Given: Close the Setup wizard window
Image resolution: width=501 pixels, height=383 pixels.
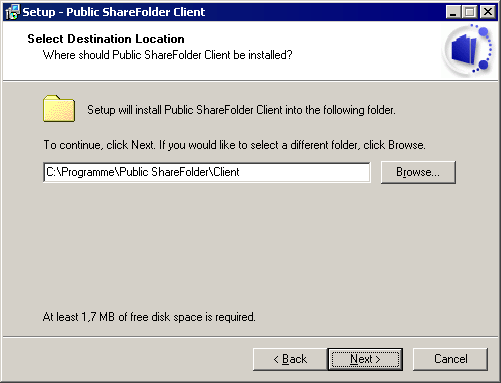Looking at the screenshot, I should click(488, 12).
